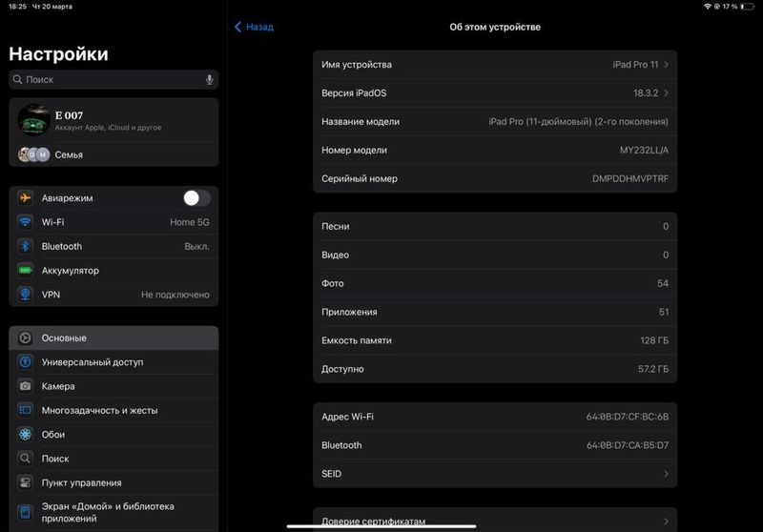
Task: Tap the E 007 account avatar
Action: click(33, 120)
